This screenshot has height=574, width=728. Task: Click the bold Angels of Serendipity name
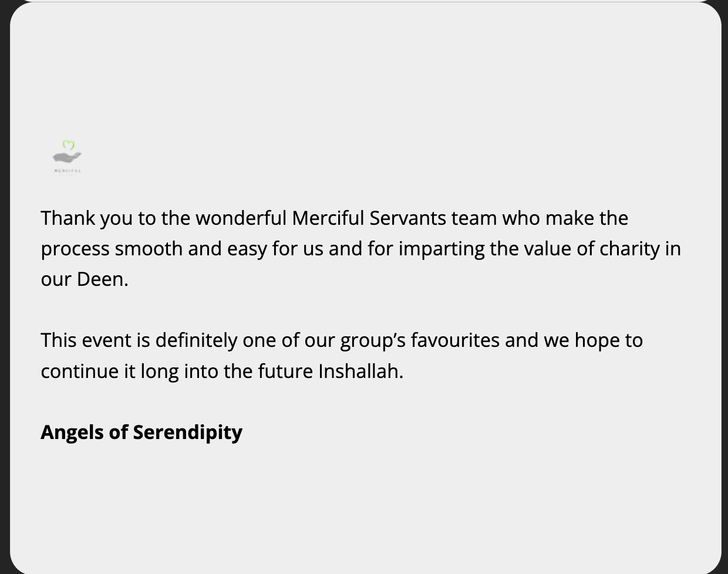141,432
